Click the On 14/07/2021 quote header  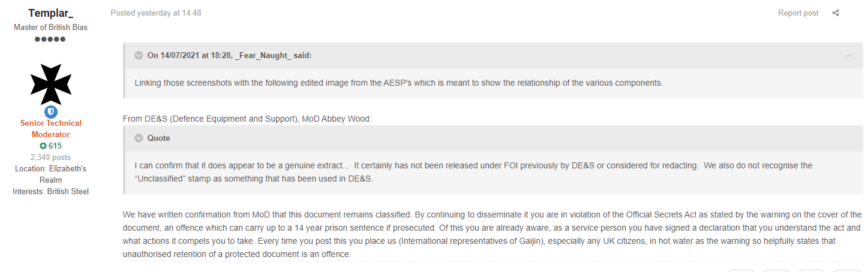click(230, 56)
